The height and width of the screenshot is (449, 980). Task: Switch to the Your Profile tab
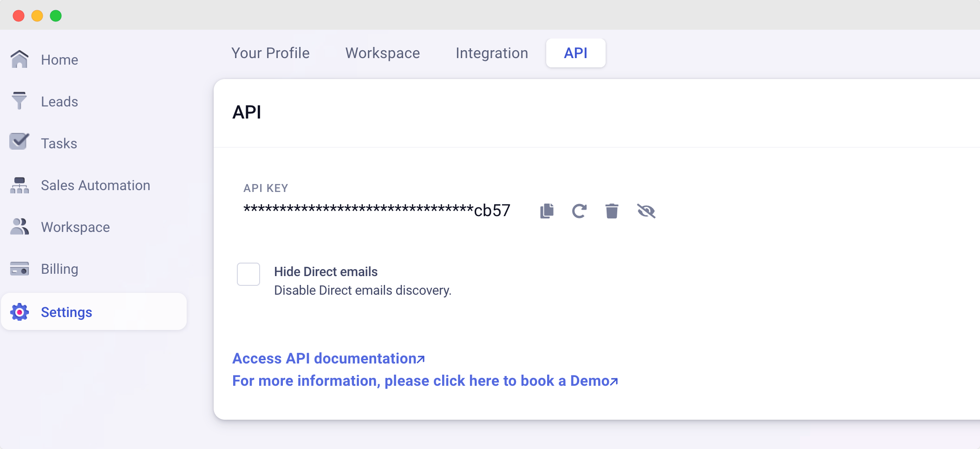pos(270,53)
